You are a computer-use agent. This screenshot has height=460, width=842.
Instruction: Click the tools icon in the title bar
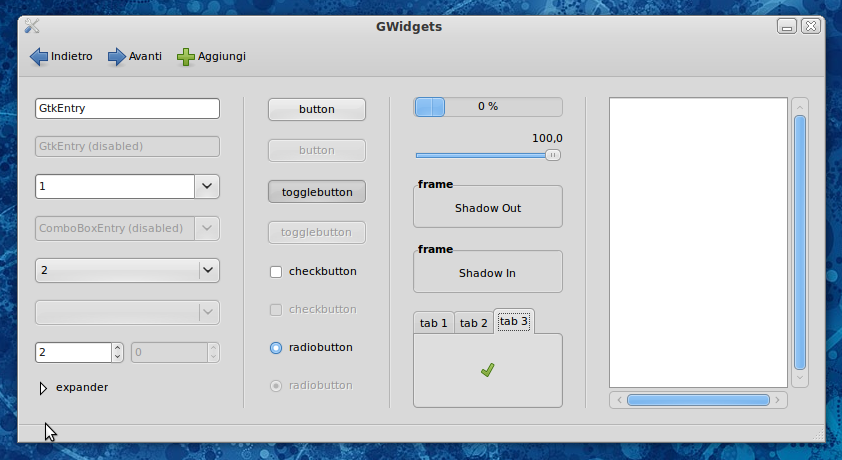[32, 26]
